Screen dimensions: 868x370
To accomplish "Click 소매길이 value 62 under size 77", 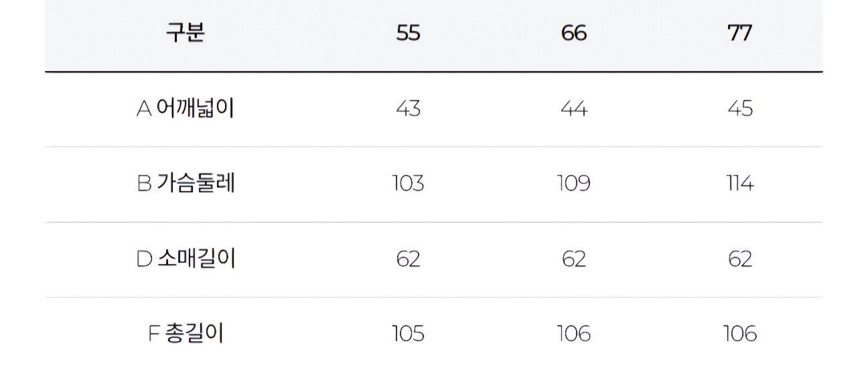I will [739, 259].
